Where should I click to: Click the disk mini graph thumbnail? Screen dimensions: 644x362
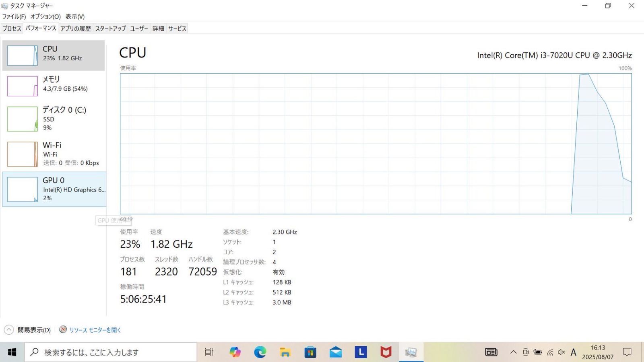[x=23, y=119]
